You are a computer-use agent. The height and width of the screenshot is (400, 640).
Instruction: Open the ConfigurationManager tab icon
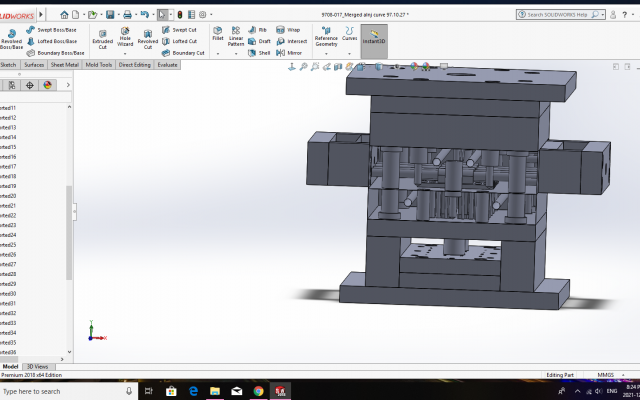12,85
